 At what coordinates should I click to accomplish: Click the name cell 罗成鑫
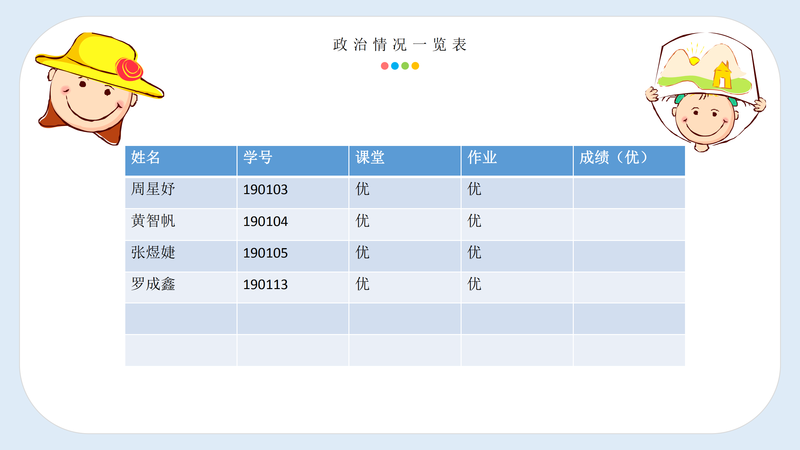pos(181,287)
